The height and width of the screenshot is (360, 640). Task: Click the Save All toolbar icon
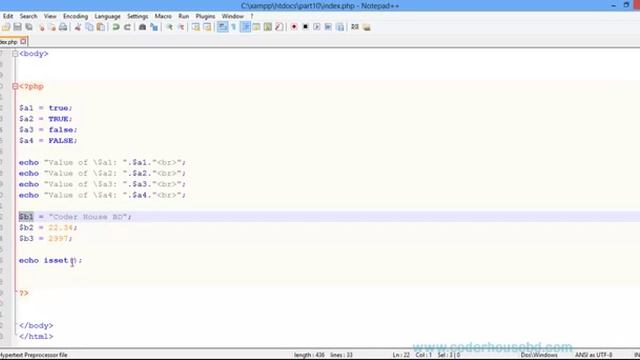pos(29,27)
